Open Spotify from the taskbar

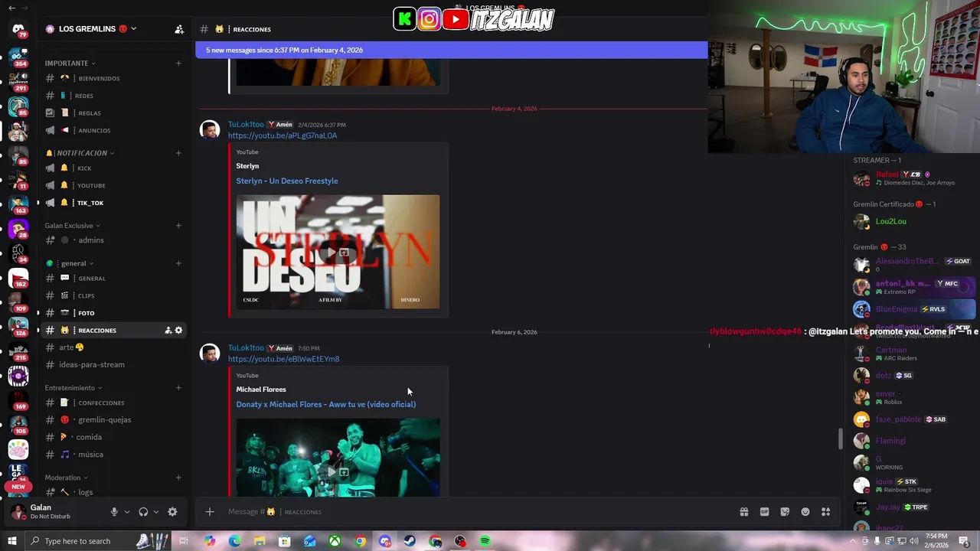[x=485, y=541]
